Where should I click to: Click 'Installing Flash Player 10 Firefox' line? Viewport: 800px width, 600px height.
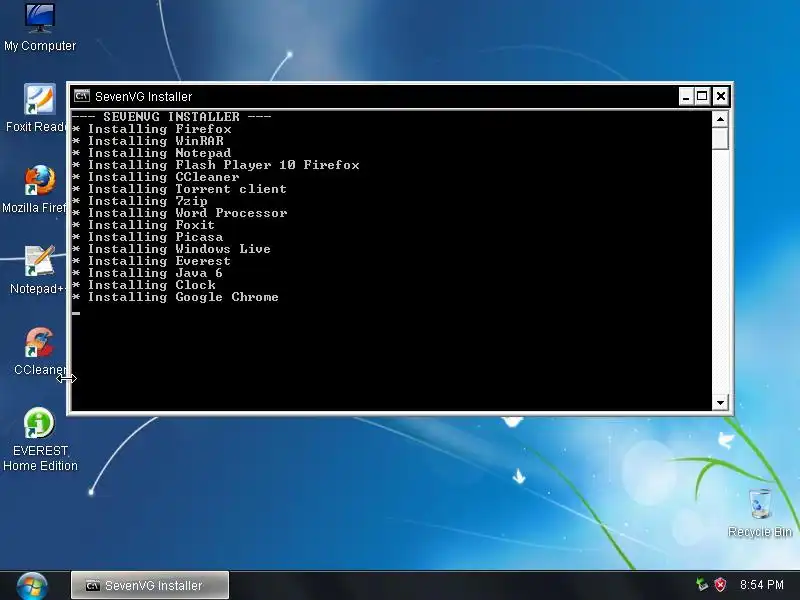(215, 165)
